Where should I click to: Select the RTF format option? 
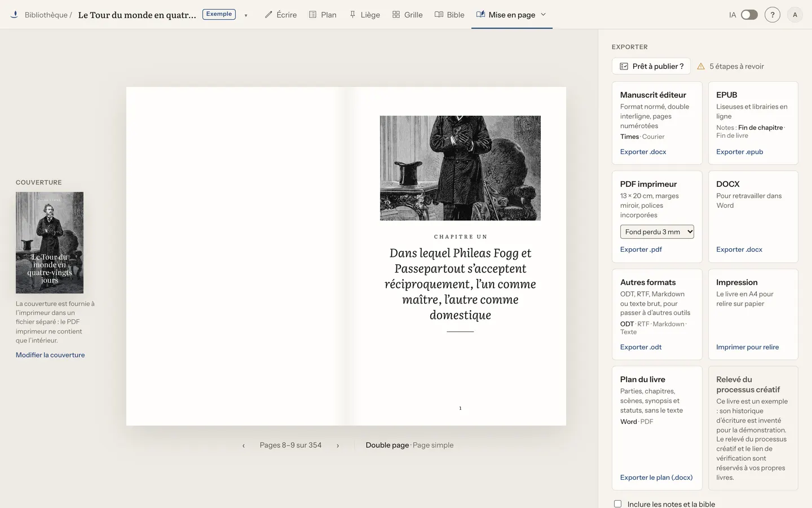643,324
